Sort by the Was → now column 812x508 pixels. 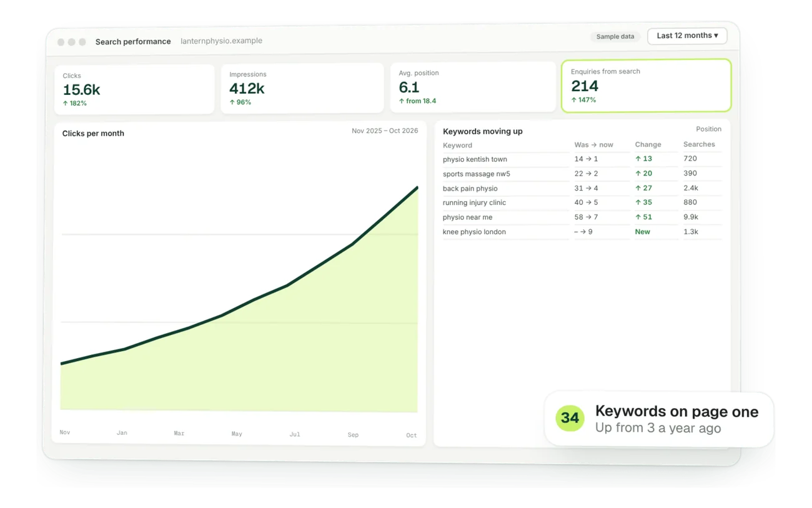(x=593, y=144)
